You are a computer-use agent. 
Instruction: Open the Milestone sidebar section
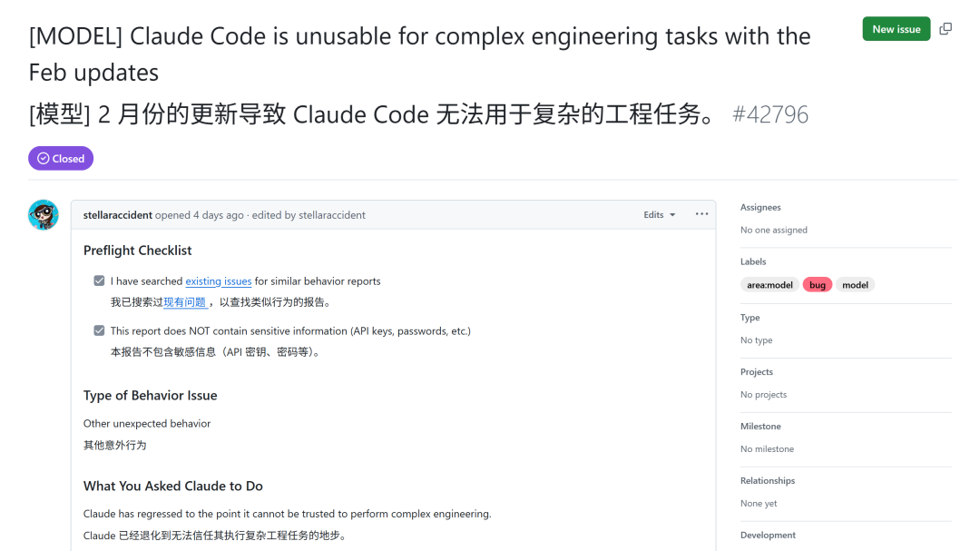760,427
